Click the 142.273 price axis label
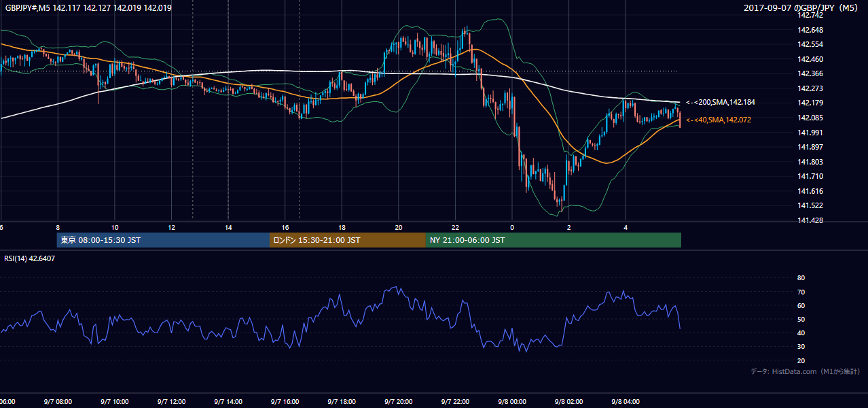 (x=810, y=88)
